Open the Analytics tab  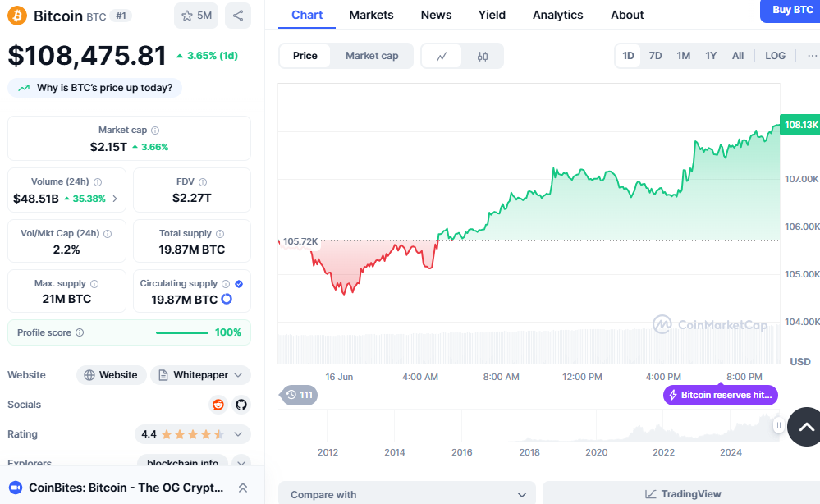coord(557,15)
